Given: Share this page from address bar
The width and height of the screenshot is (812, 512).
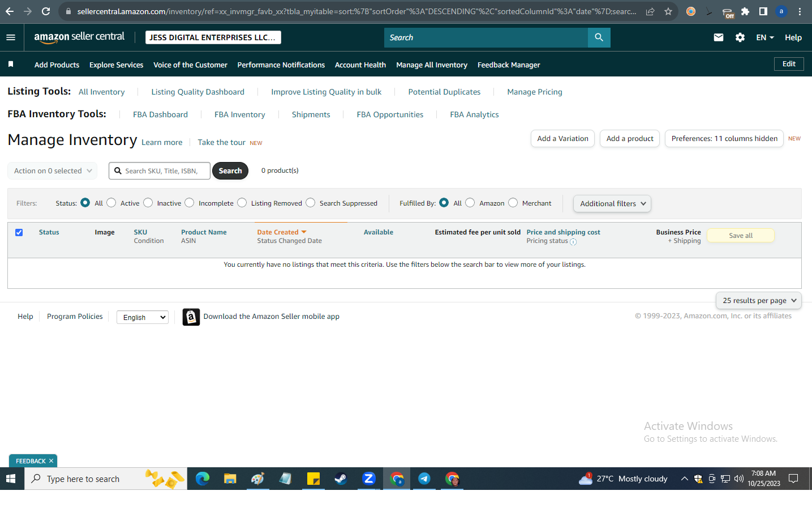Looking at the screenshot, I should point(650,11).
